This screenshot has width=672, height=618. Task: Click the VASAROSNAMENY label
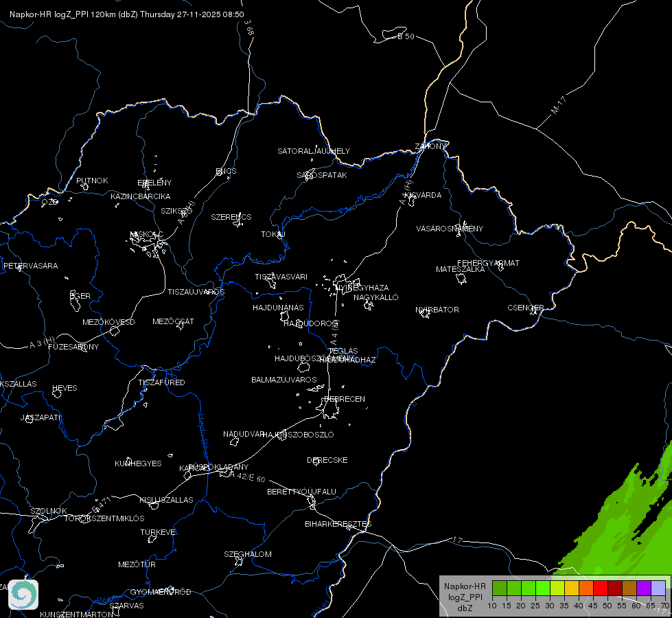[x=450, y=229]
